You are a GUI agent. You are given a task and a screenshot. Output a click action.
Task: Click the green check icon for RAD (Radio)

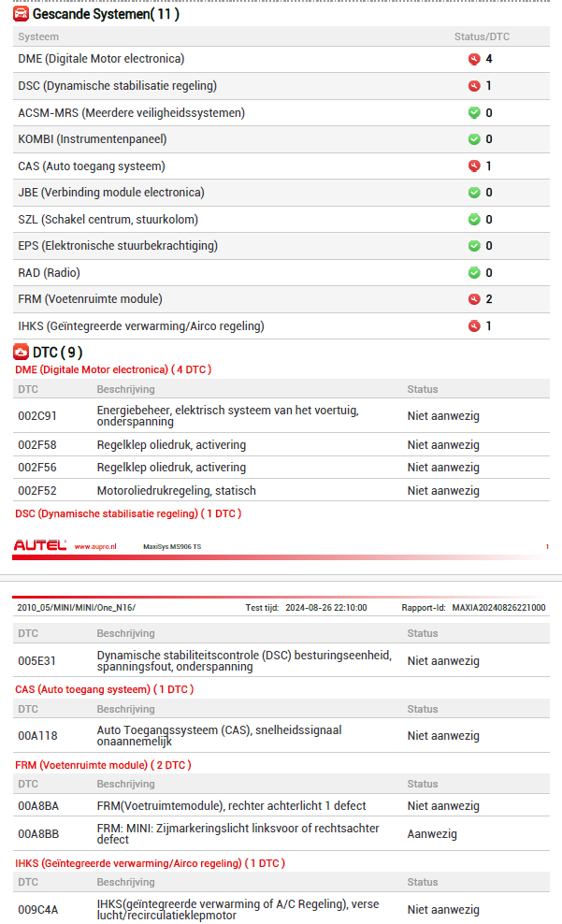point(474,273)
